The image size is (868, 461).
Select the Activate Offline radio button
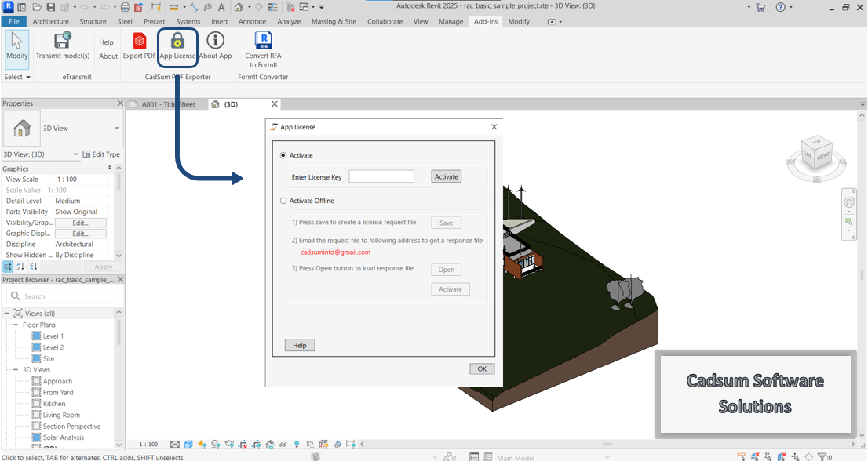[x=283, y=201]
